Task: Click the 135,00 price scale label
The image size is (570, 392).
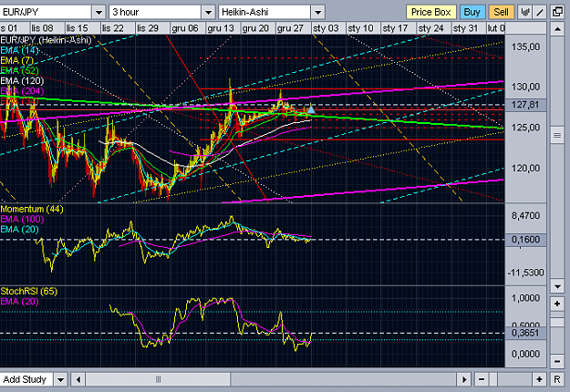Action: pos(525,46)
